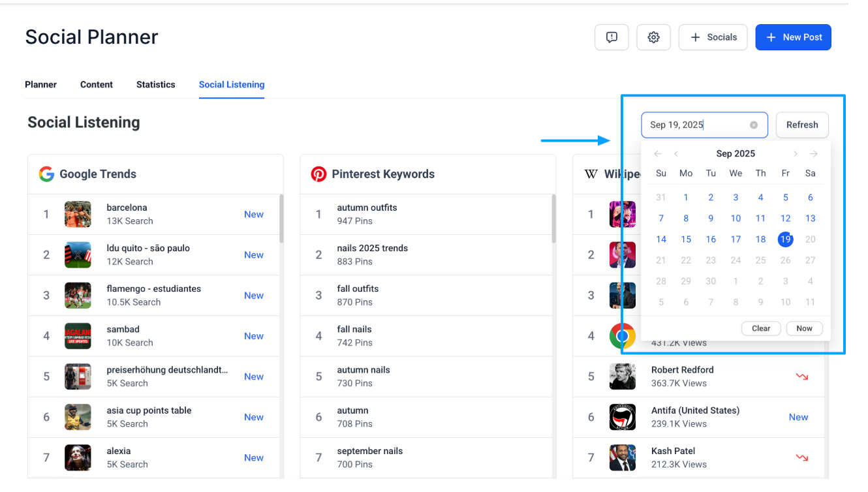Screen dimensions: 868x492
Task: Open the settings gear icon
Action: tap(653, 37)
